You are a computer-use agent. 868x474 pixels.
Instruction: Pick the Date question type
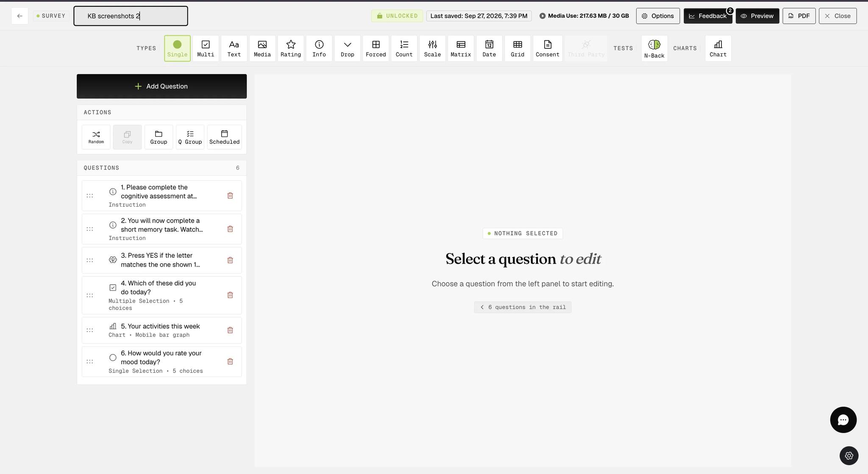click(489, 48)
